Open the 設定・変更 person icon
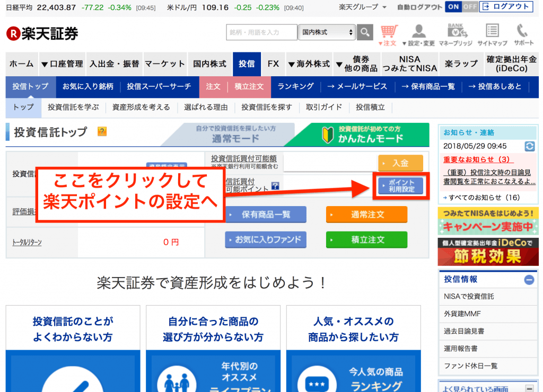 coord(419,35)
